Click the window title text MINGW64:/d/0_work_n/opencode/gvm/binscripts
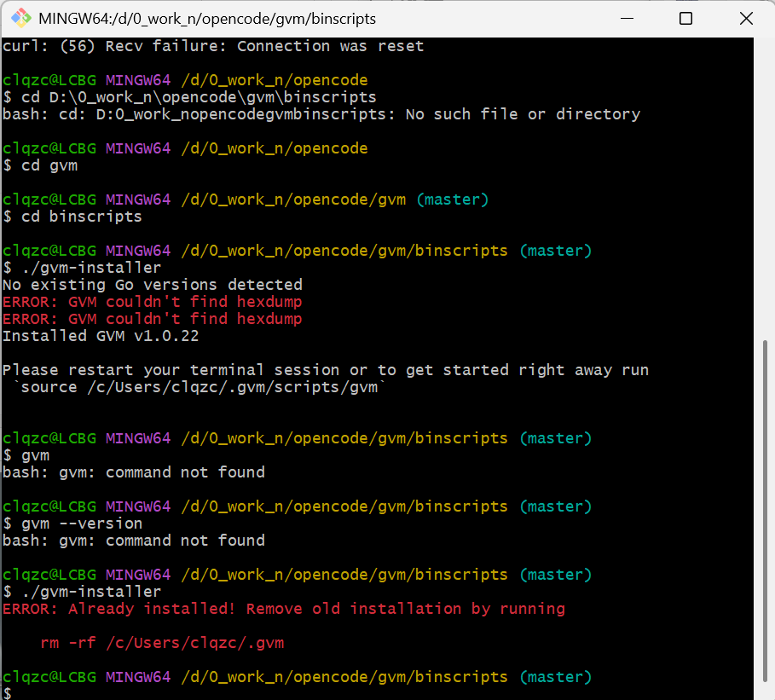The width and height of the screenshot is (775, 700). (x=207, y=19)
